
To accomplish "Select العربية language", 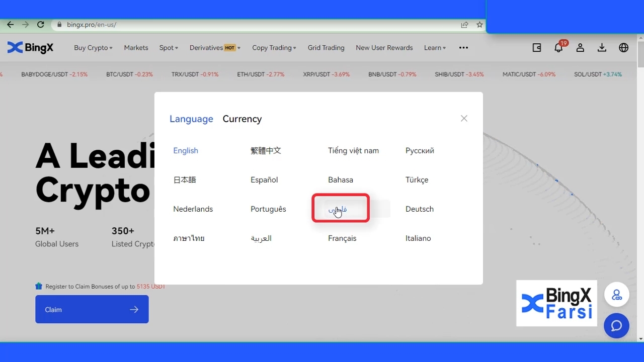I will coord(261,238).
